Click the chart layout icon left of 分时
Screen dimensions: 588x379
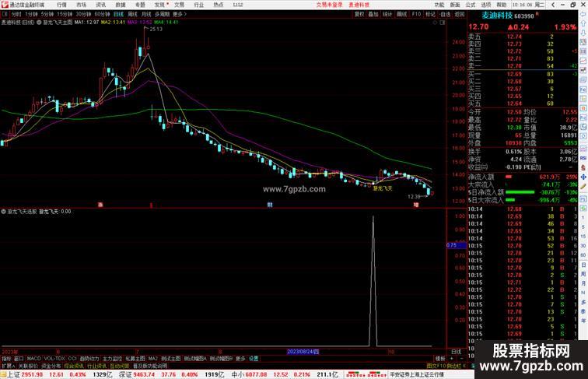[x=5, y=14]
